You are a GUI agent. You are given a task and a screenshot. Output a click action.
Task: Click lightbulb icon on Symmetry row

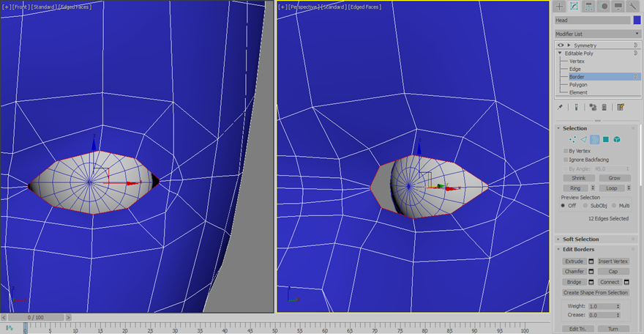[636, 45]
